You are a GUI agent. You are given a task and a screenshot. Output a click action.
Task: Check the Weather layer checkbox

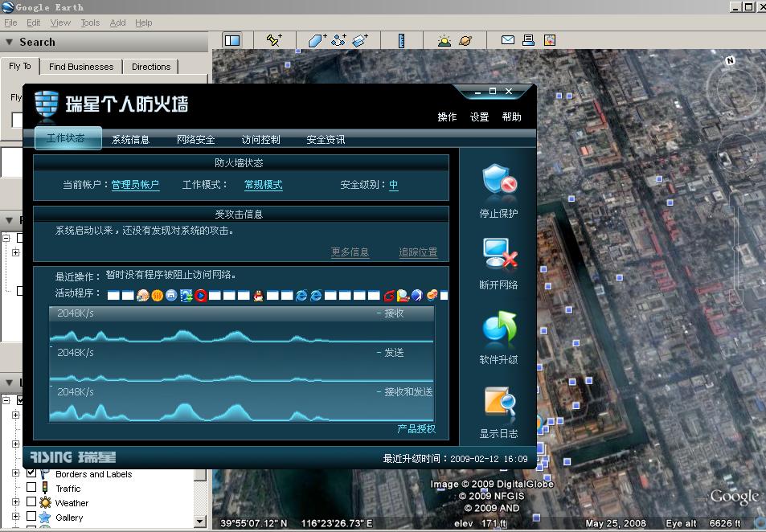tap(32, 502)
